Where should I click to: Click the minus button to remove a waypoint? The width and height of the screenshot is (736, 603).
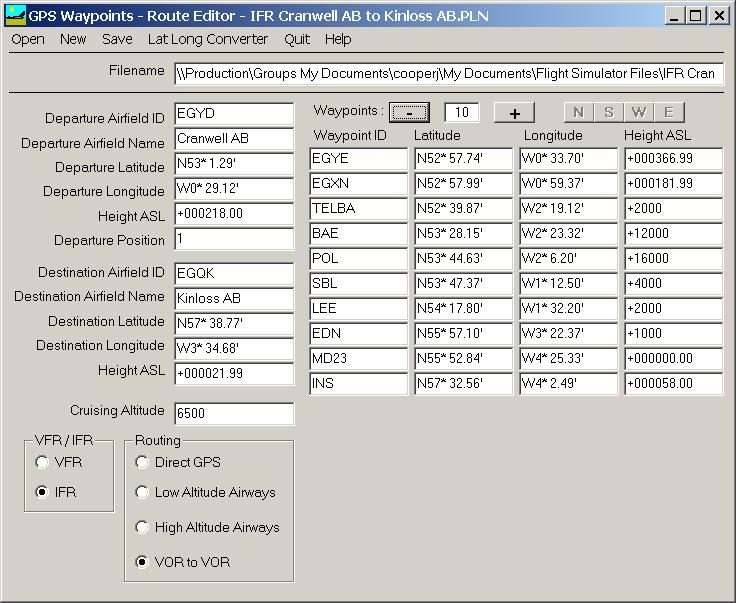[x=409, y=113]
